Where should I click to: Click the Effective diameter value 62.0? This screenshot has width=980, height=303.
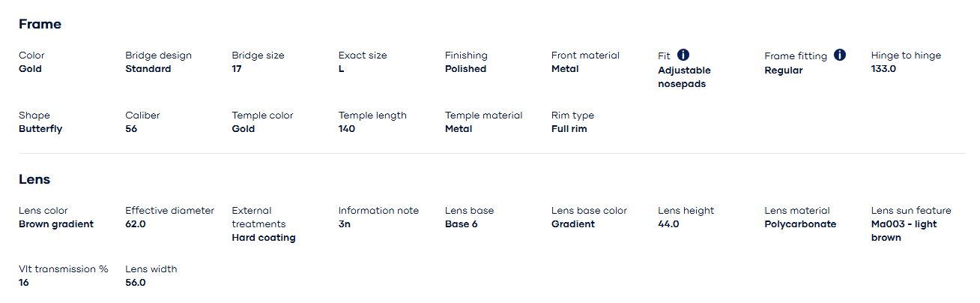[136, 224]
